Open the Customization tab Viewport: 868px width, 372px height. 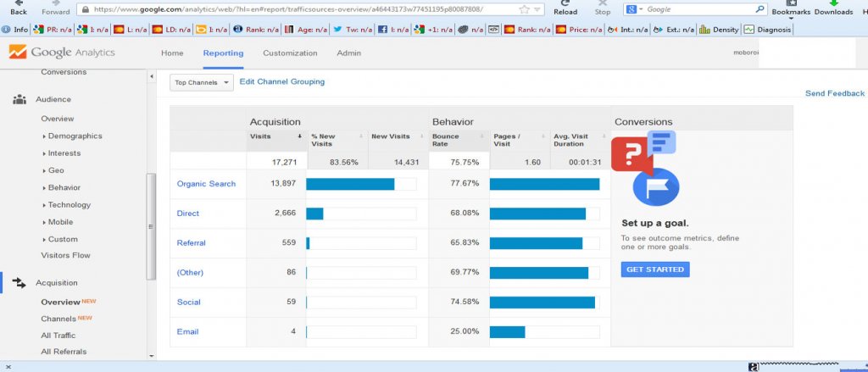(290, 53)
